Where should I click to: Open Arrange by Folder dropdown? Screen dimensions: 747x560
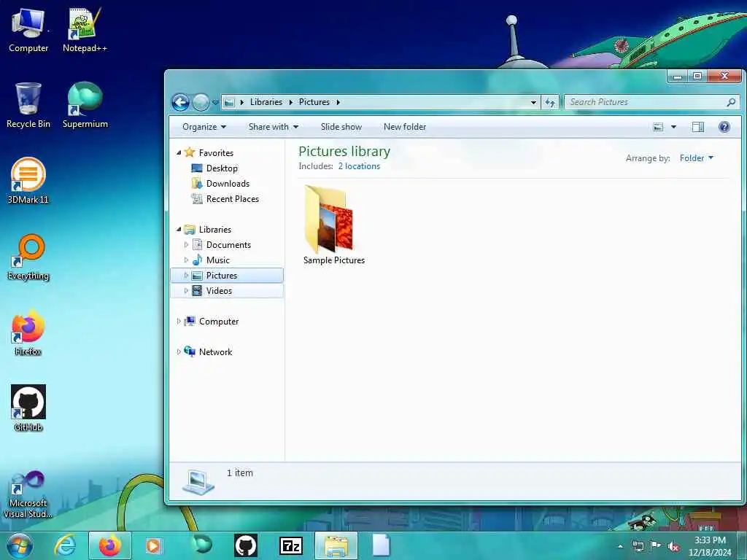(x=697, y=158)
